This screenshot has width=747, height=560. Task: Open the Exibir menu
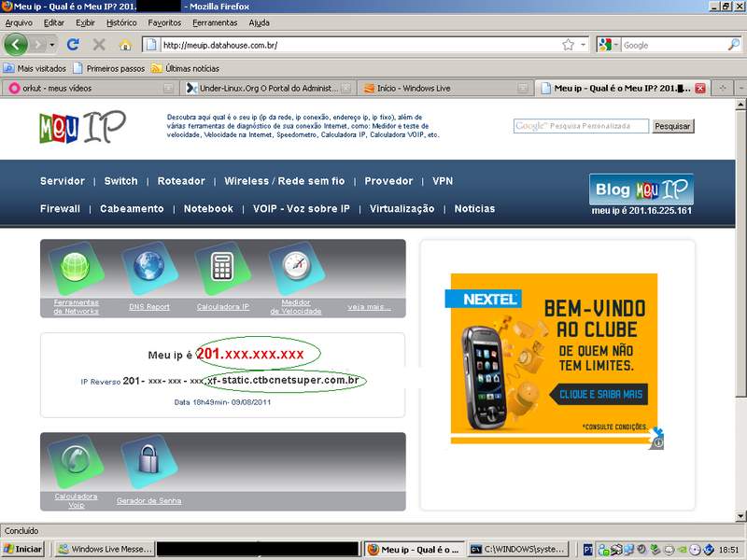(x=85, y=22)
